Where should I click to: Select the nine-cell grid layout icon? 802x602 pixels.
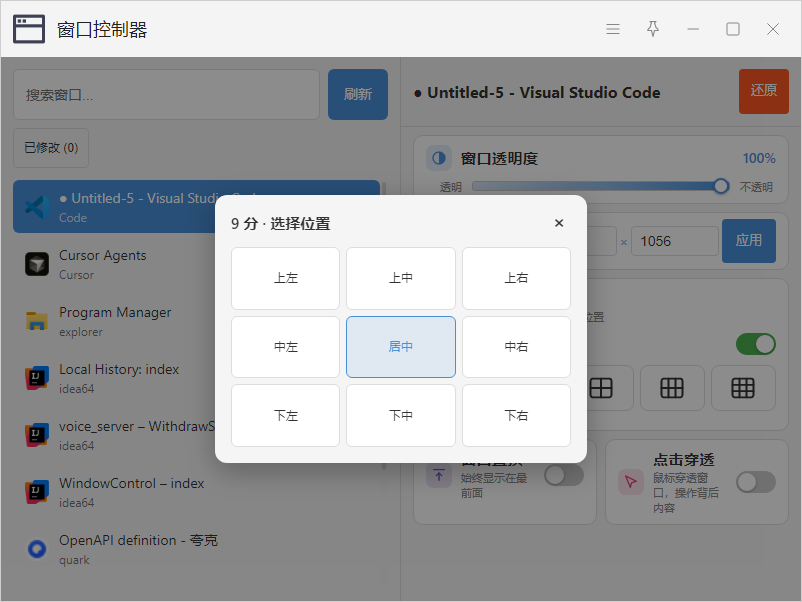click(x=743, y=388)
